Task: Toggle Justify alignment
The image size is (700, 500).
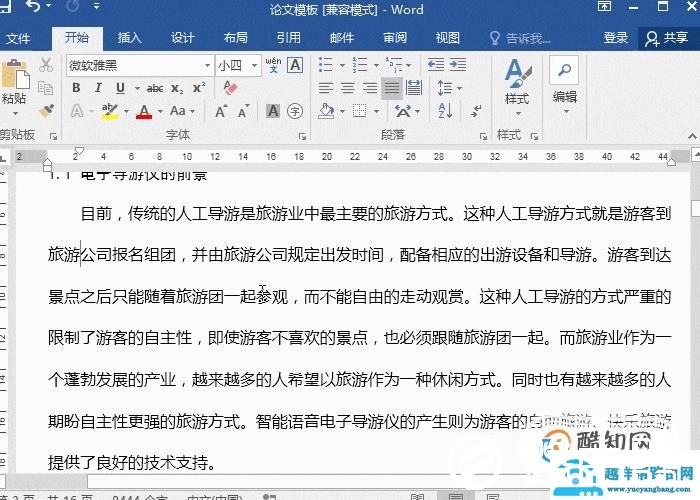Action: [x=392, y=88]
